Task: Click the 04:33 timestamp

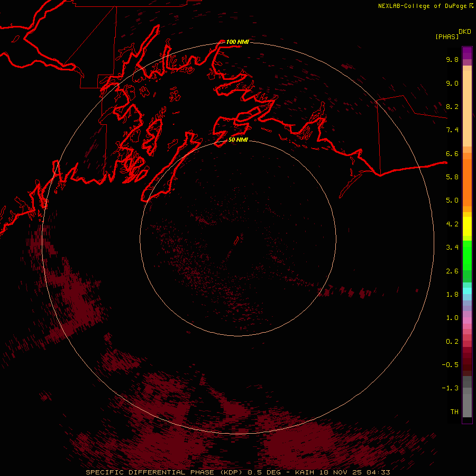Action: click(x=378, y=472)
